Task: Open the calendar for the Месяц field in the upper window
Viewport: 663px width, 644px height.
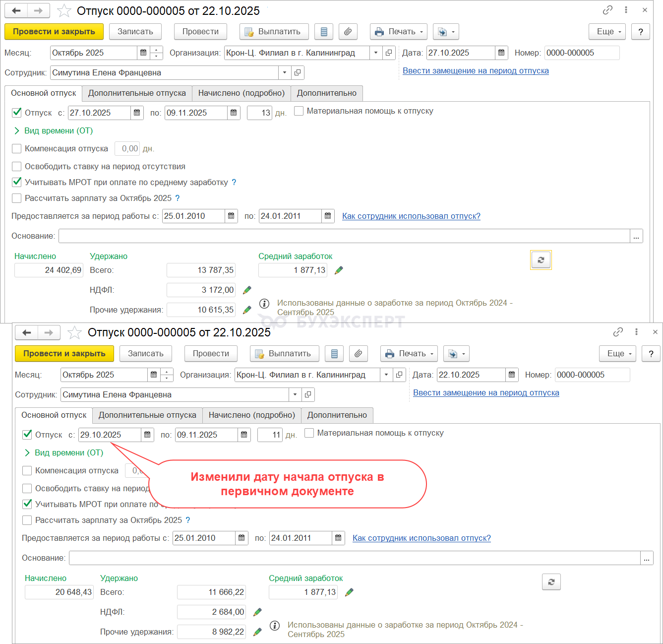Action: coord(143,53)
